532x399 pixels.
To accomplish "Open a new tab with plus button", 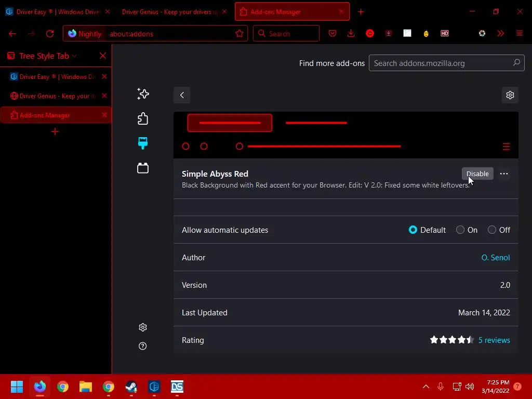I will tap(361, 12).
